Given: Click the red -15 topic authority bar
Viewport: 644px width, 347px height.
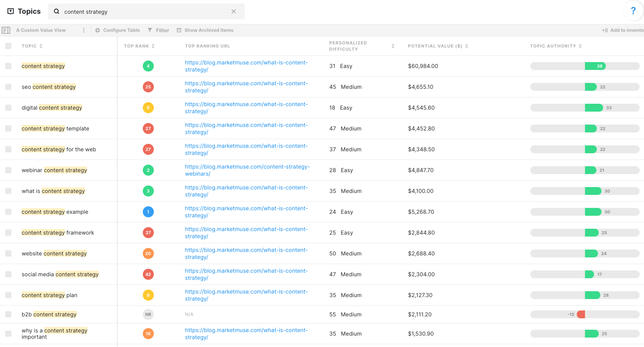Looking at the screenshot, I should [581, 314].
